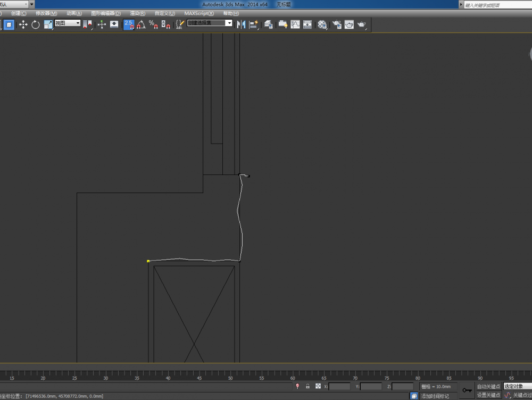Toggle Percent Snap
Image resolution: width=532 pixels, height=400 pixels.
(x=153, y=24)
